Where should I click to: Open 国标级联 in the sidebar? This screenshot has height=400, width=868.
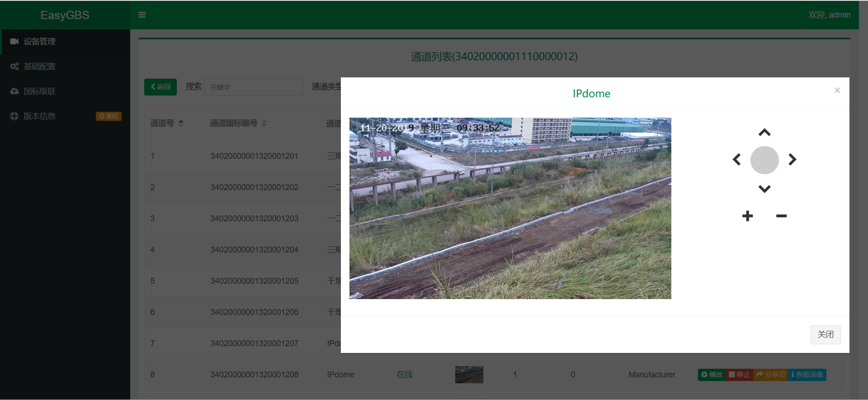coord(65,91)
